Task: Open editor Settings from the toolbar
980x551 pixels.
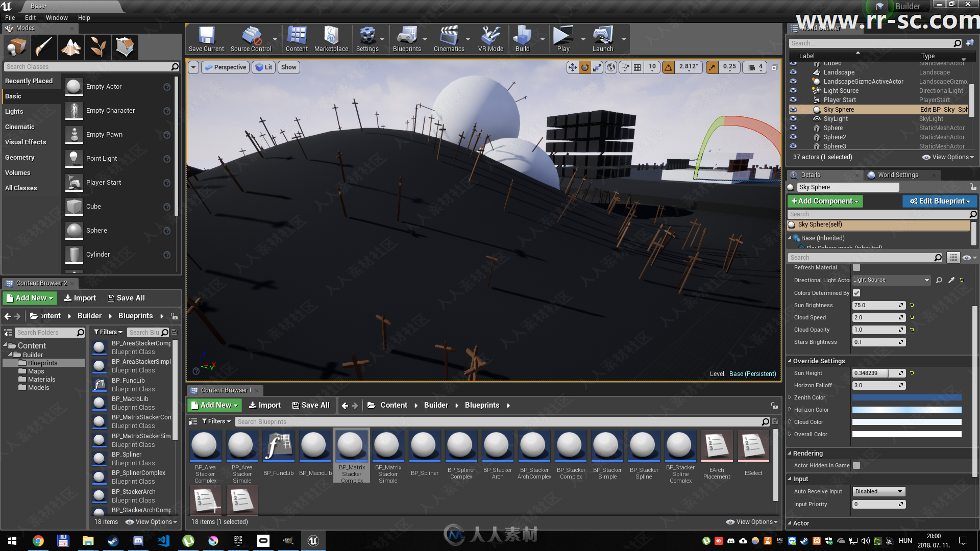Action: point(367,39)
